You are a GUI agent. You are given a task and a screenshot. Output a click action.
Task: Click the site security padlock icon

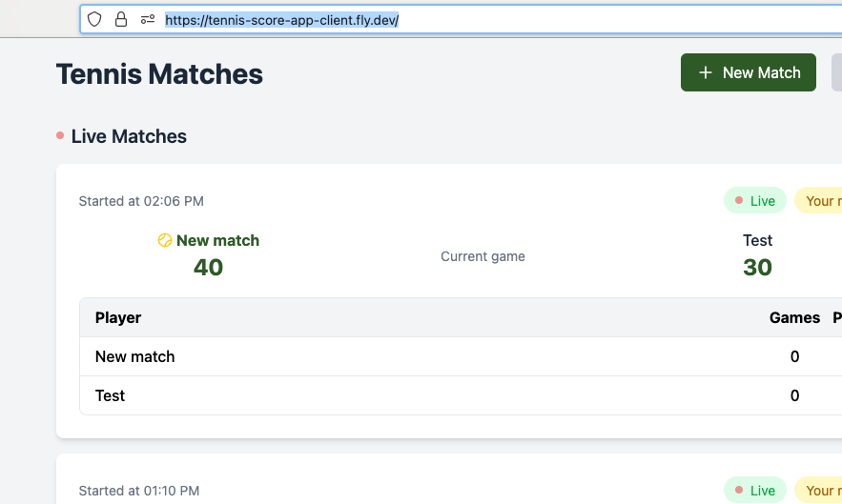[x=121, y=19]
